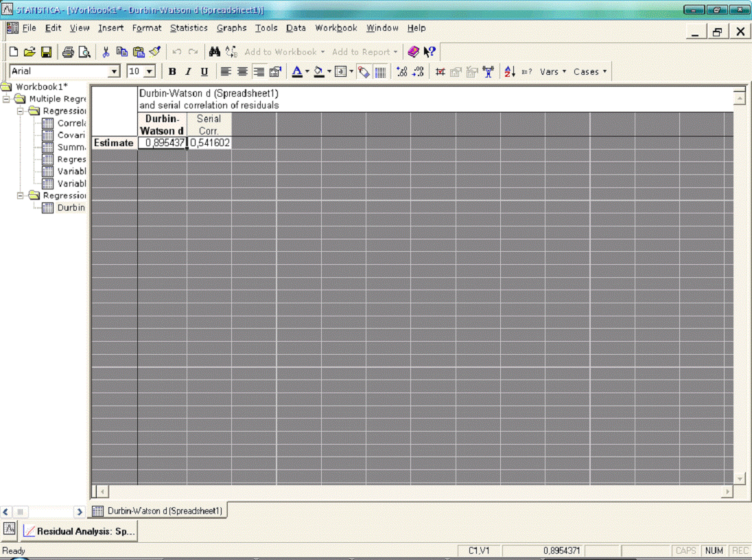The height and width of the screenshot is (560, 752).
Task: Open the font color dropdown arrow
Action: [x=307, y=71]
